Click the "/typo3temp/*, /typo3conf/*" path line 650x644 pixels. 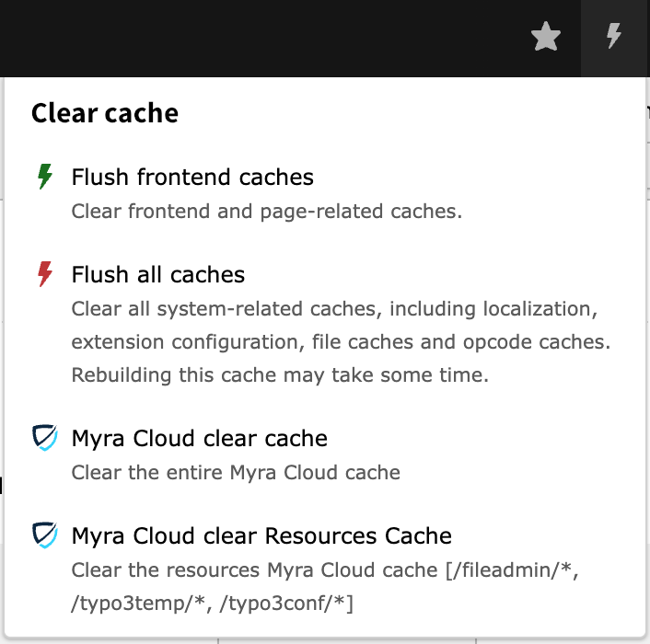pos(213,604)
